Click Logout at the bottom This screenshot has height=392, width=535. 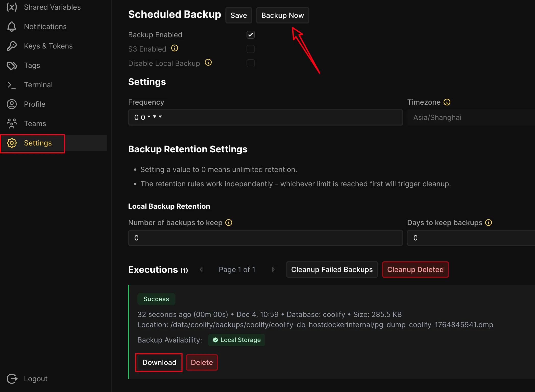(35, 379)
